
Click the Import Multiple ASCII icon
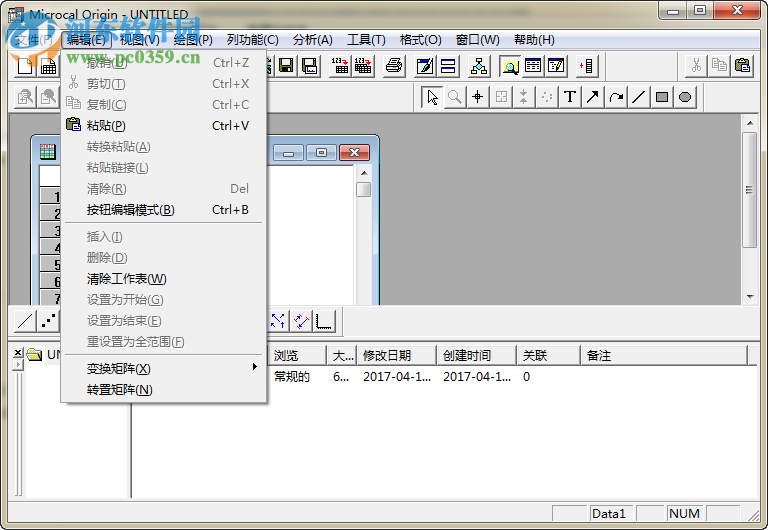(363, 66)
